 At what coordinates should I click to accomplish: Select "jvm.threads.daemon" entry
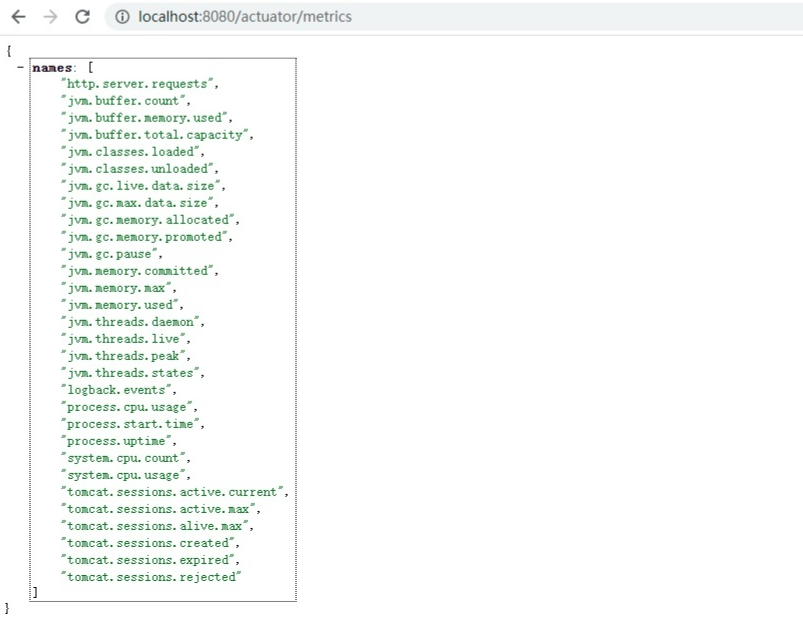[130, 322]
